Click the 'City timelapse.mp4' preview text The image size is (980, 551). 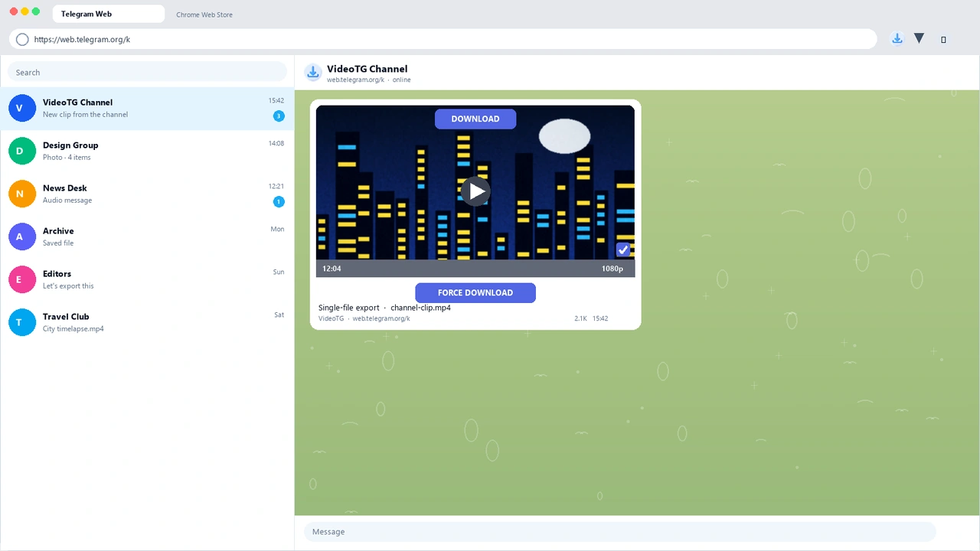pyautogui.click(x=73, y=329)
